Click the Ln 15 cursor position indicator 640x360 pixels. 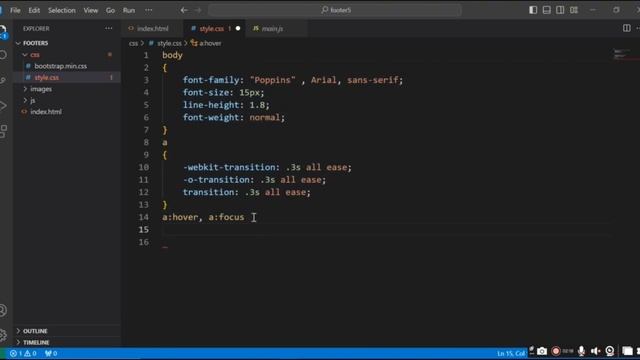(x=511, y=353)
